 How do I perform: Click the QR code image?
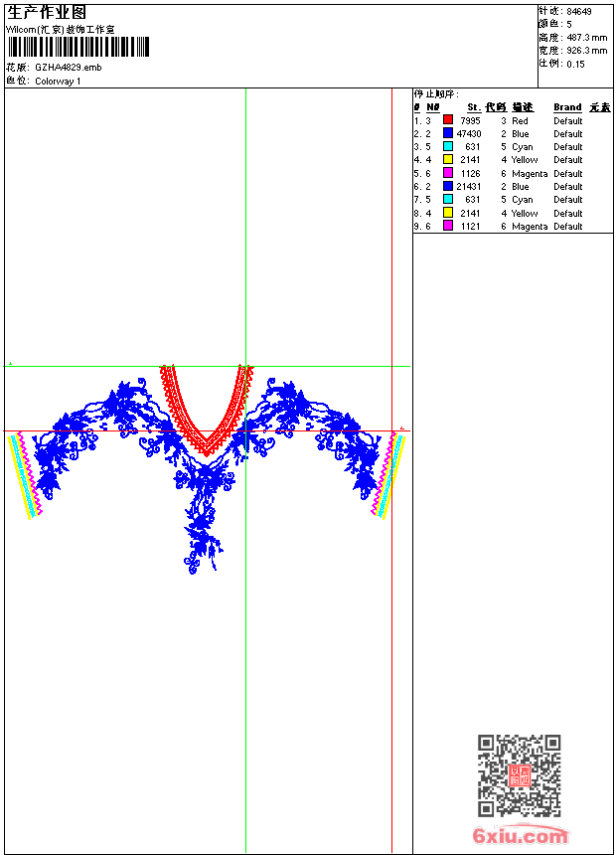[x=519, y=775]
